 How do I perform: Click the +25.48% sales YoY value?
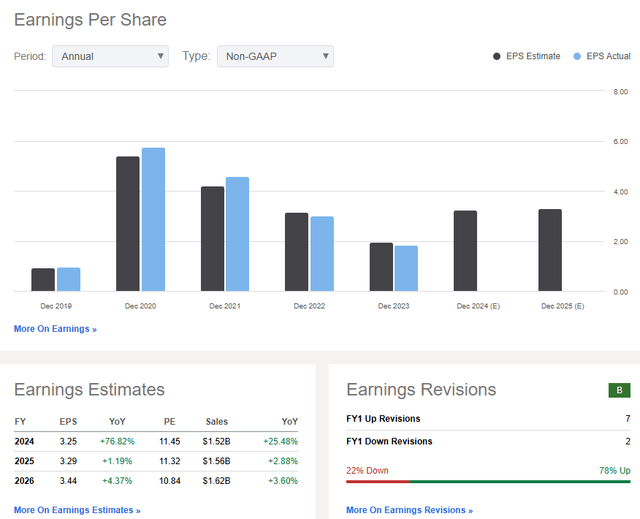click(280, 441)
